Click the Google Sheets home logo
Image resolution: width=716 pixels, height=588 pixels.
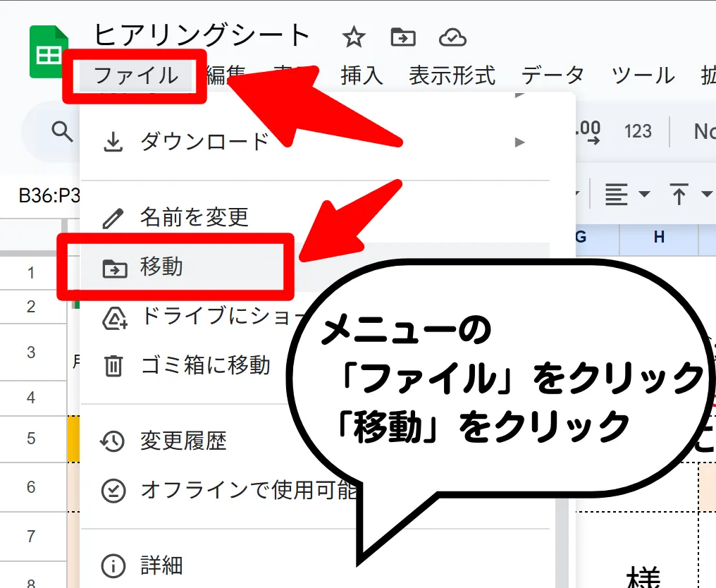pyautogui.click(x=49, y=52)
